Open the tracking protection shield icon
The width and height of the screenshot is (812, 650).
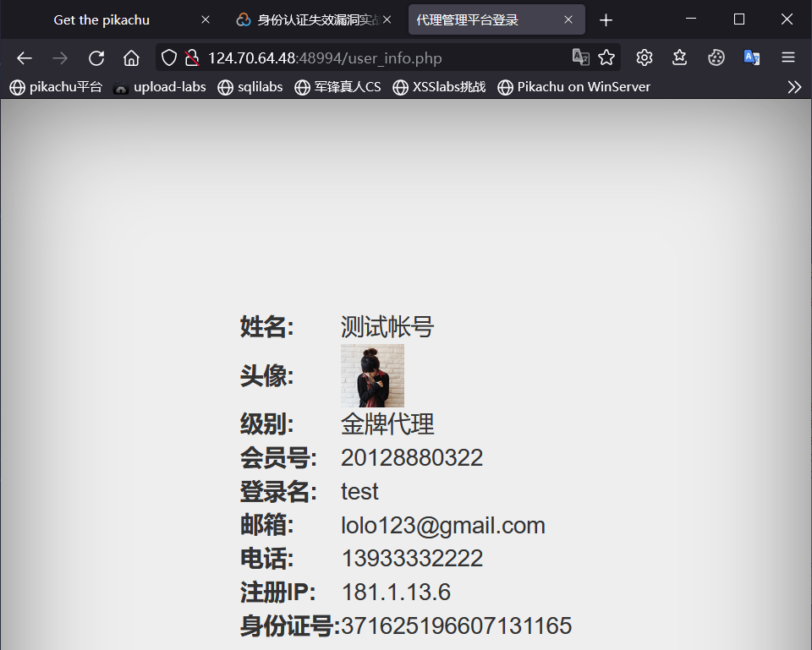[169, 57]
